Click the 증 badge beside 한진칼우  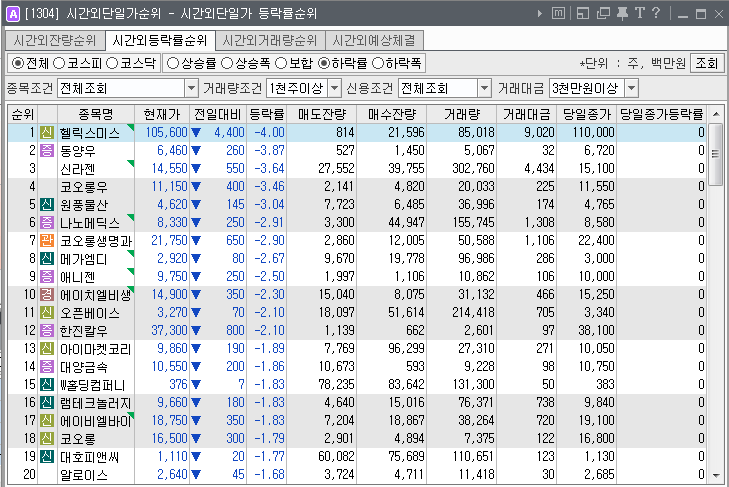46,331
